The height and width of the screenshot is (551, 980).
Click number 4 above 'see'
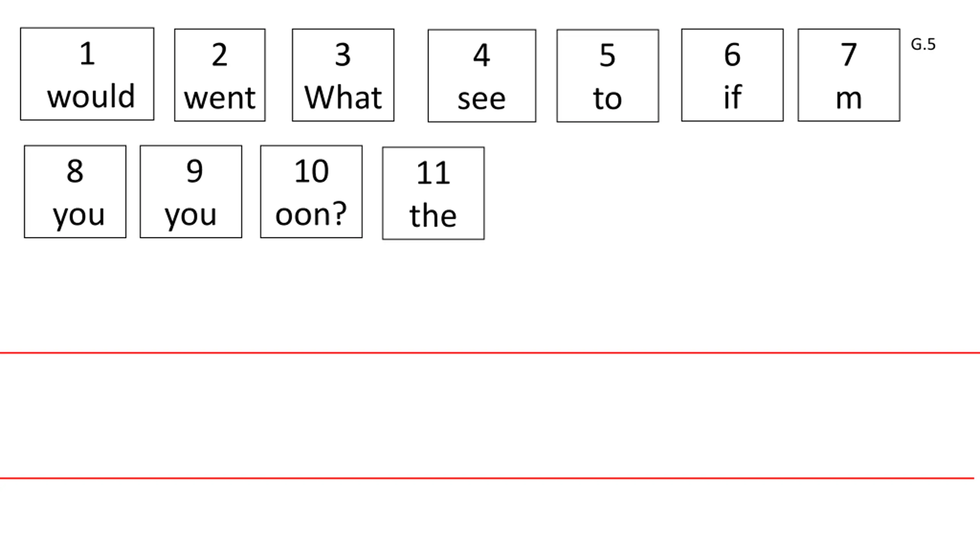tap(482, 55)
